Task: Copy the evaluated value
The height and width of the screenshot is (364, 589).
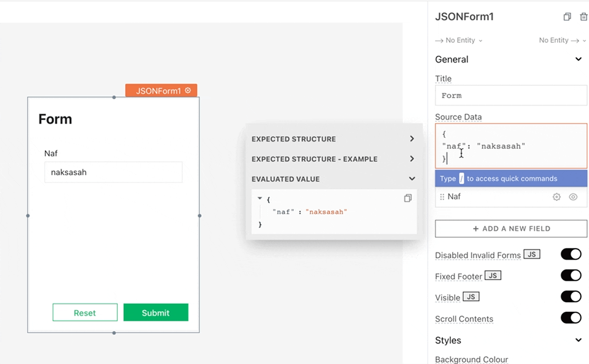Action: pyautogui.click(x=407, y=198)
